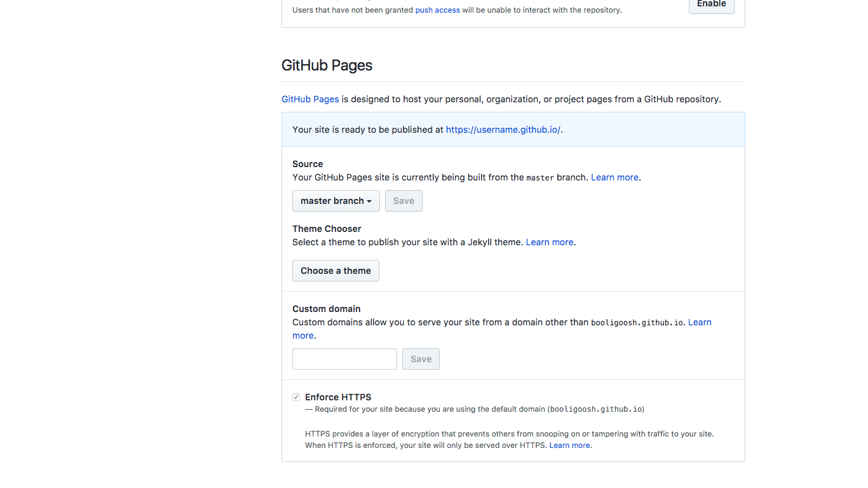Toggle the Enforce HTTPS checkbox
Screen dimensions: 868x488
coord(296,397)
